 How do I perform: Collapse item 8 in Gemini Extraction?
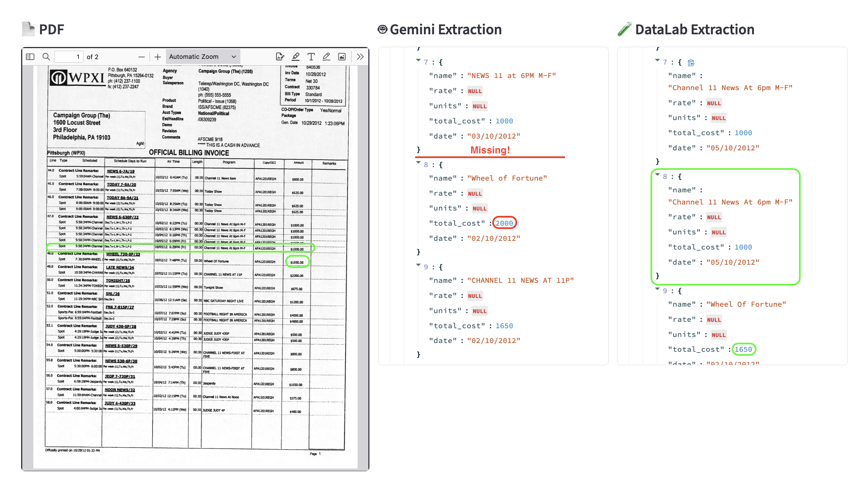pos(418,163)
